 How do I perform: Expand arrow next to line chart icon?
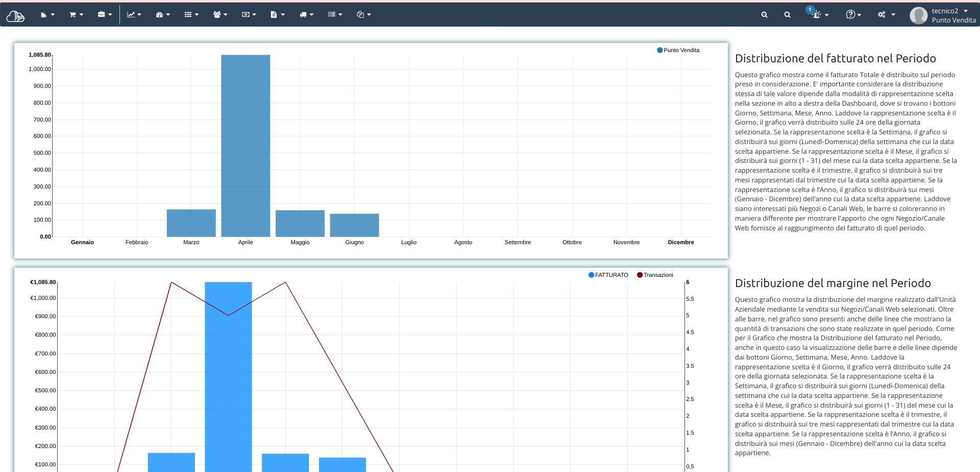coord(139,15)
